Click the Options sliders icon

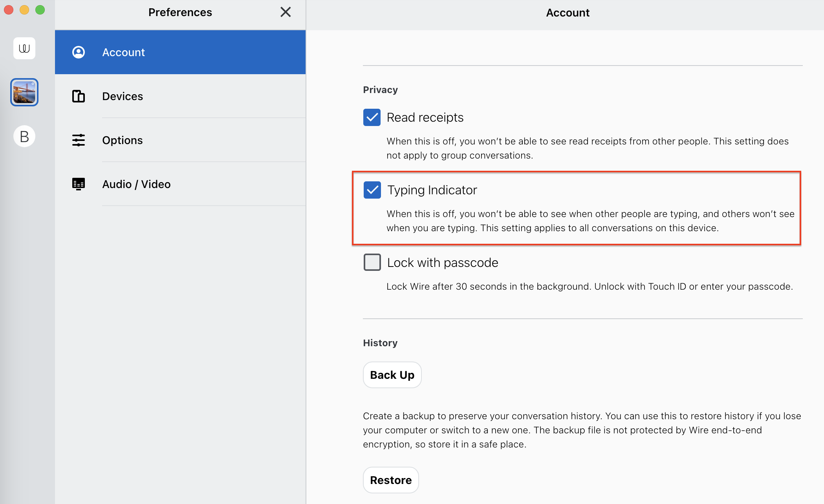(x=79, y=140)
